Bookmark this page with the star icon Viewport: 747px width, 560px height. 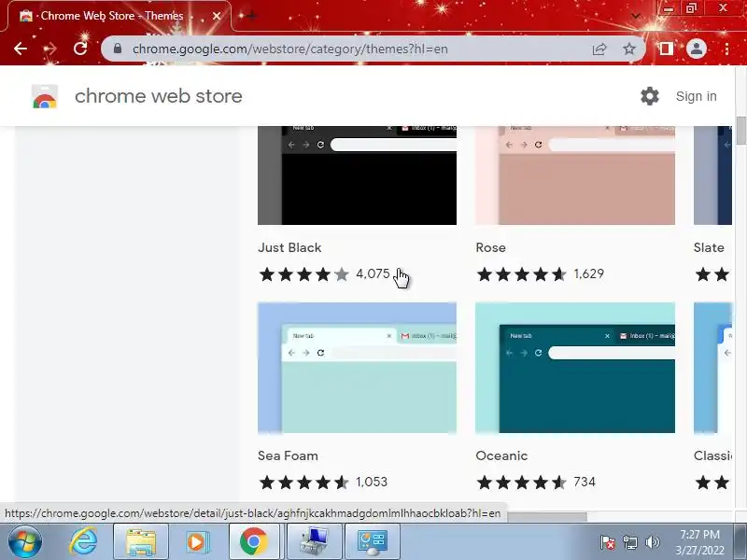tap(629, 49)
